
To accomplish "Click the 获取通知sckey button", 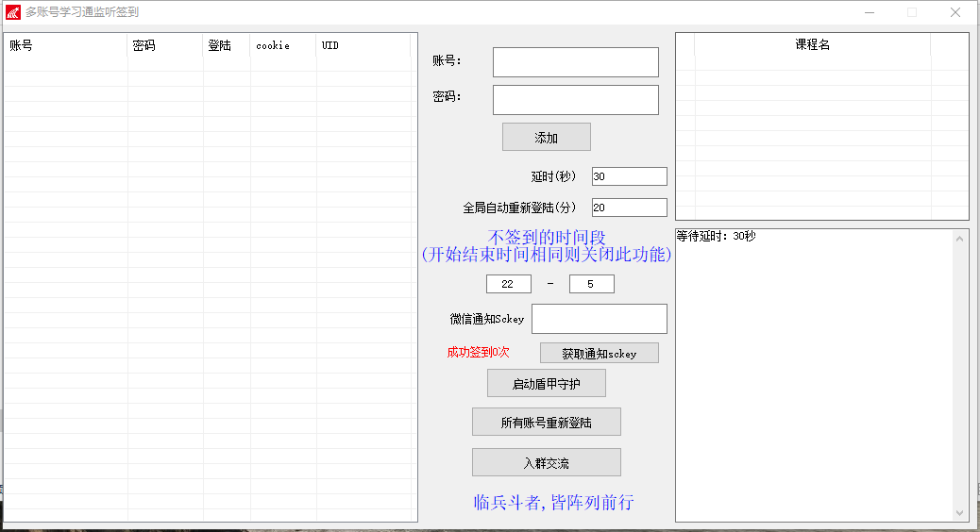I will [x=600, y=353].
